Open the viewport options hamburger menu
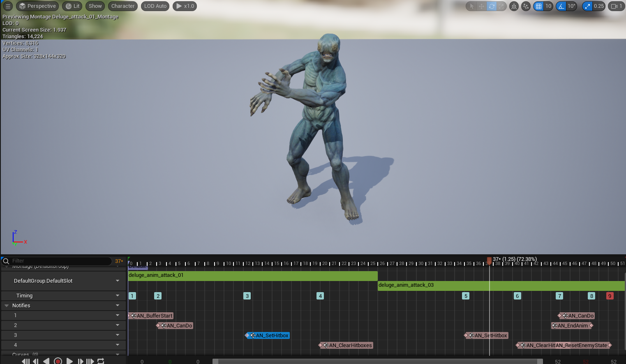Image resolution: width=626 pixels, height=364 pixels. 8,6
